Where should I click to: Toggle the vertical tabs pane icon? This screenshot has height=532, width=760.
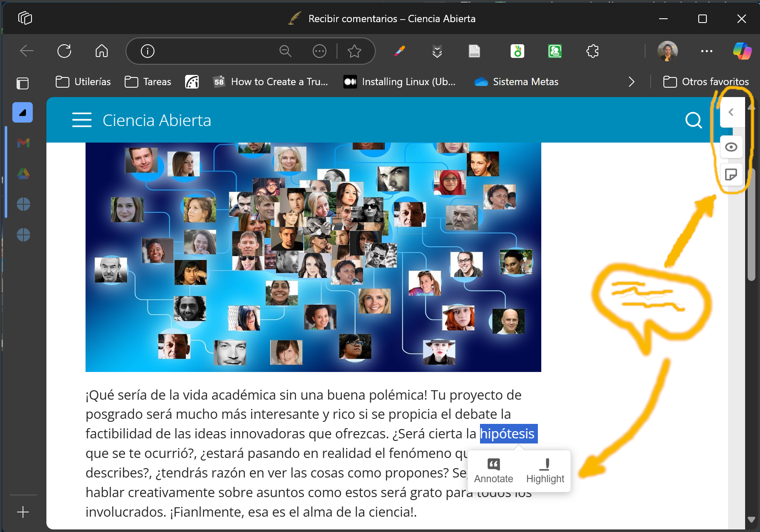(x=23, y=83)
